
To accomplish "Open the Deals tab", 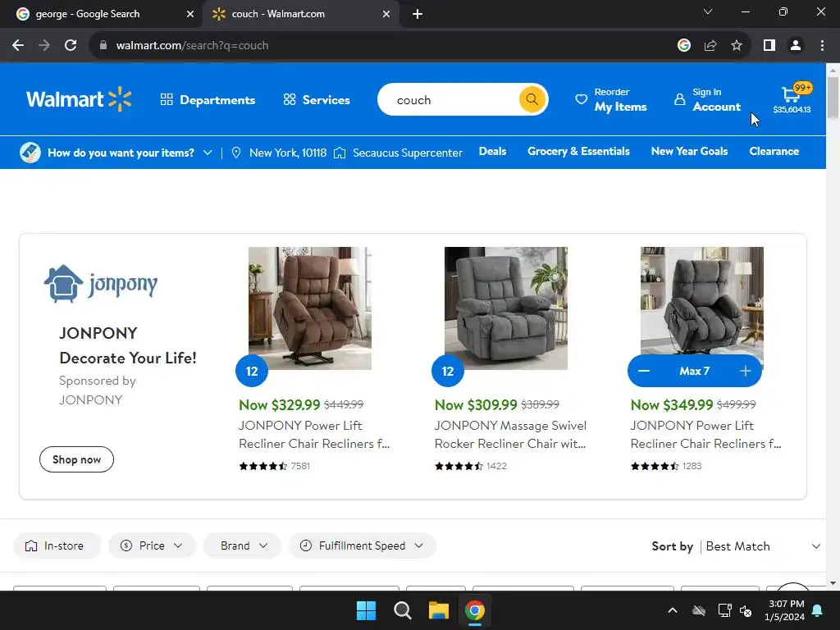I will pyautogui.click(x=492, y=152).
